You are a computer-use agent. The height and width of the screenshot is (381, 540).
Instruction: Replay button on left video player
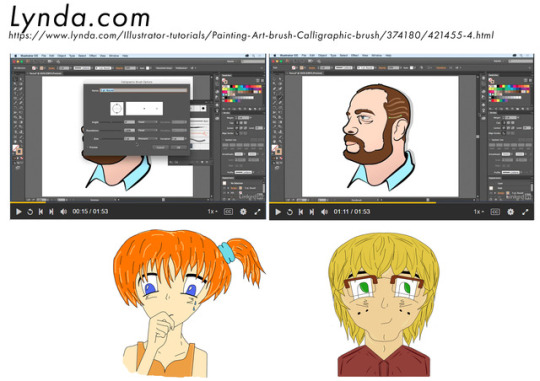[30, 212]
